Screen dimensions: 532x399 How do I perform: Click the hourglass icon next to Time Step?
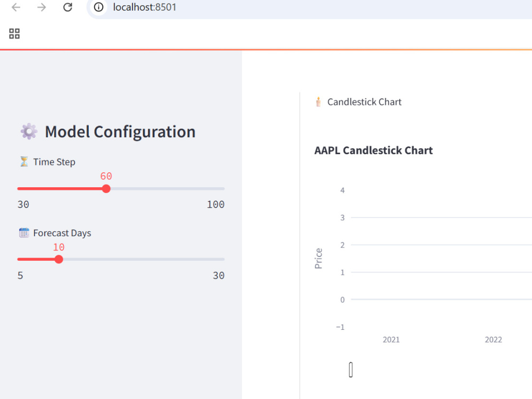tap(24, 162)
